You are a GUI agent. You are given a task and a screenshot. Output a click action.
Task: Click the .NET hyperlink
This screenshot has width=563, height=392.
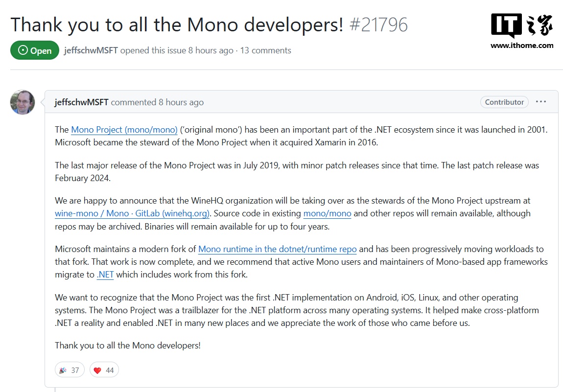(105, 275)
